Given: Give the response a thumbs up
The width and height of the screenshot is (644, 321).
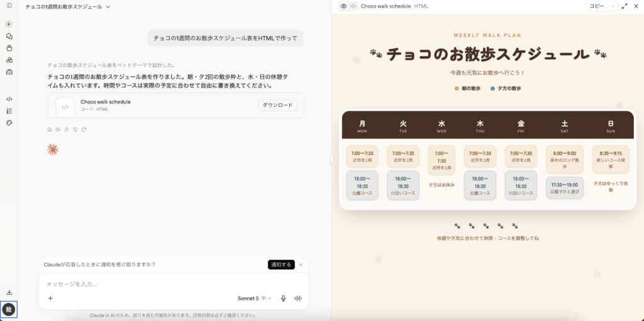Looking at the screenshot, I should (67, 130).
